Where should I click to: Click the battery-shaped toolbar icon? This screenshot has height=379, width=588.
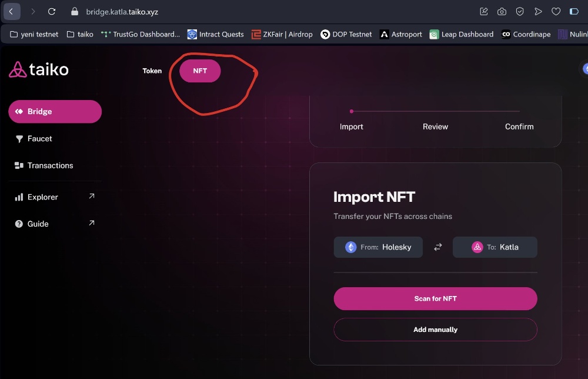[x=574, y=12]
